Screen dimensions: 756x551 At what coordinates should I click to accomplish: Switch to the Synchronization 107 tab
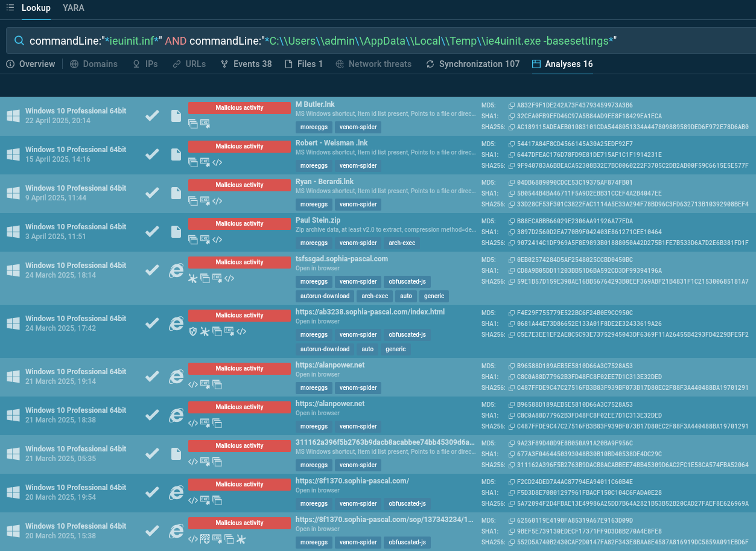[x=472, y=64]
